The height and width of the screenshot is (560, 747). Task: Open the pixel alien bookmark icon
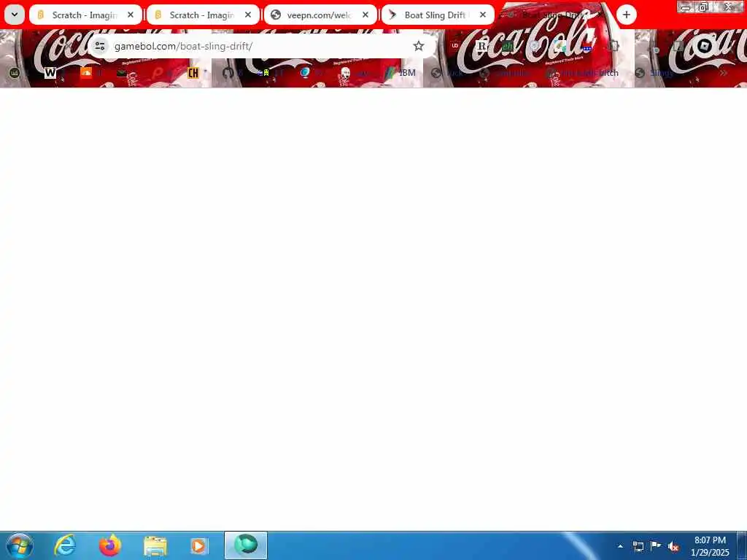(263, 73)
